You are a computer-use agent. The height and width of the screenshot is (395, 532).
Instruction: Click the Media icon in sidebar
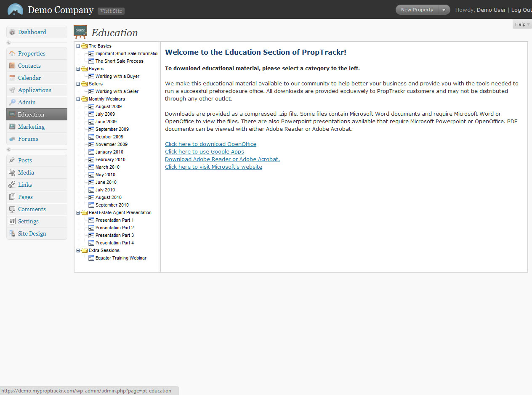tap(12, 172)
